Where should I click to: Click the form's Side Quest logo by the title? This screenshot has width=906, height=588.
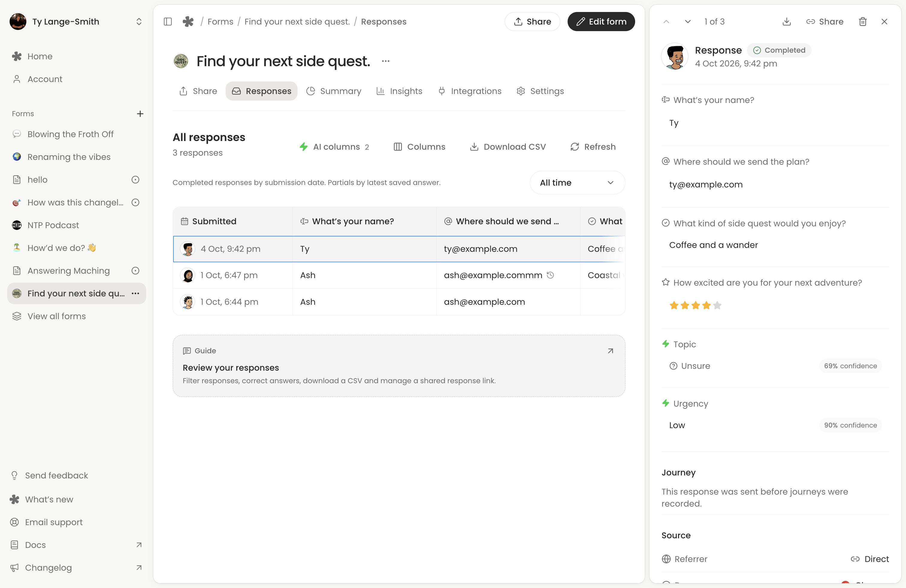pos(181,61)
